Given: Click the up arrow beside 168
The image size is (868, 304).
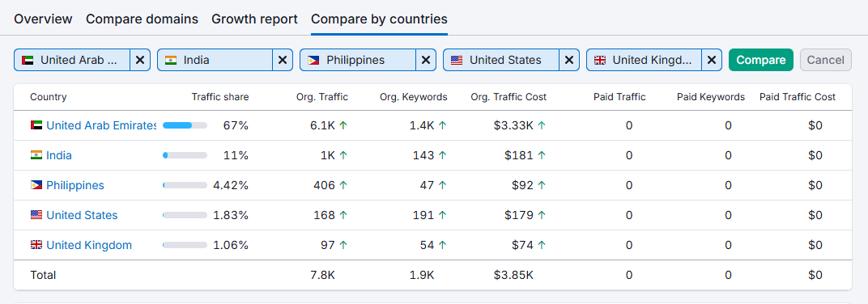Looking at the screenshot, I should (343, 215).
